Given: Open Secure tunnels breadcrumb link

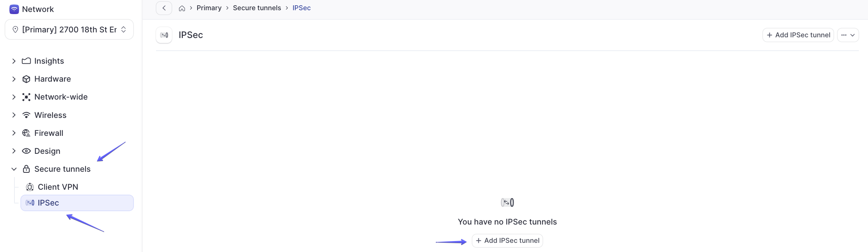Looking at the screenshot, I should (257, 8).
